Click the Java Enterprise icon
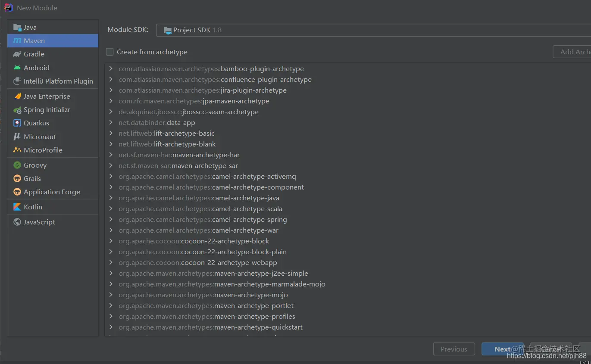The width and height of the screenshot is (591, 364). (x=17, y=96)
